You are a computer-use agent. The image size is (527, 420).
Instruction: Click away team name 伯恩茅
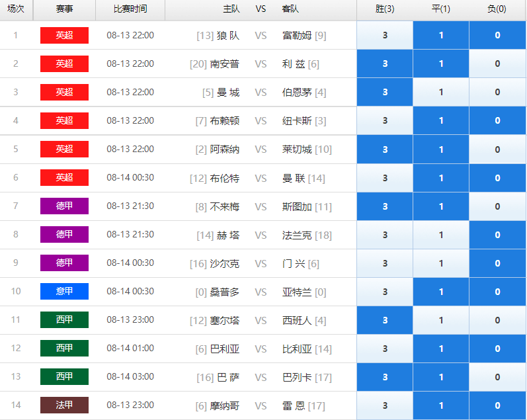[x=297, y=93]
